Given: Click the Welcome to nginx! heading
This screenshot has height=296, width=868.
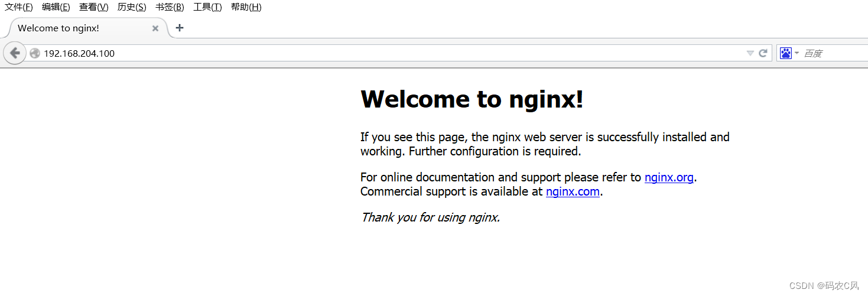Looking at the screenshot, I should (x=472, y=99).
